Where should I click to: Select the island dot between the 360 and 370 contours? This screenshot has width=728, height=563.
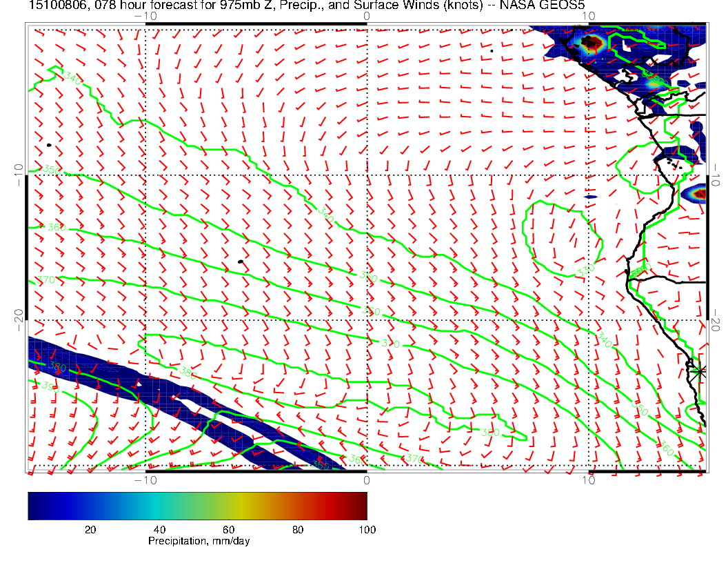240,262
